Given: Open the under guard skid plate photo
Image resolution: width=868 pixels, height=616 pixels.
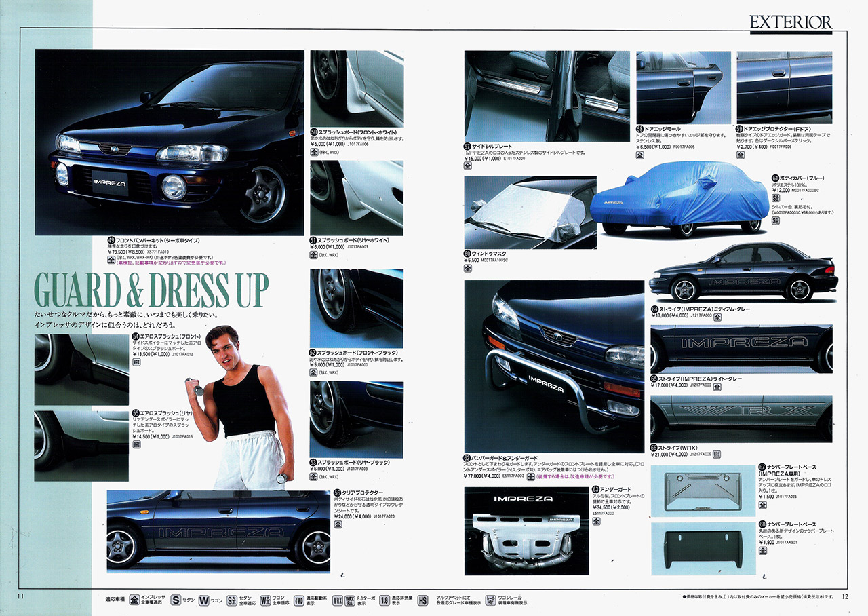Looking at the screenshot, I should pyautogui.click(x=526, y=531).
